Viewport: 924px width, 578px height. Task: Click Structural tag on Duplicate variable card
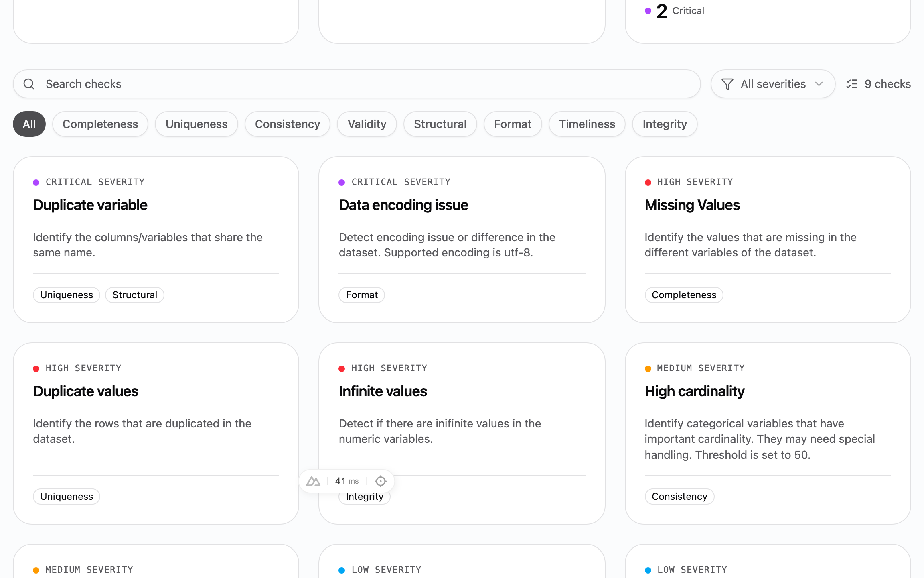point(135,295)
